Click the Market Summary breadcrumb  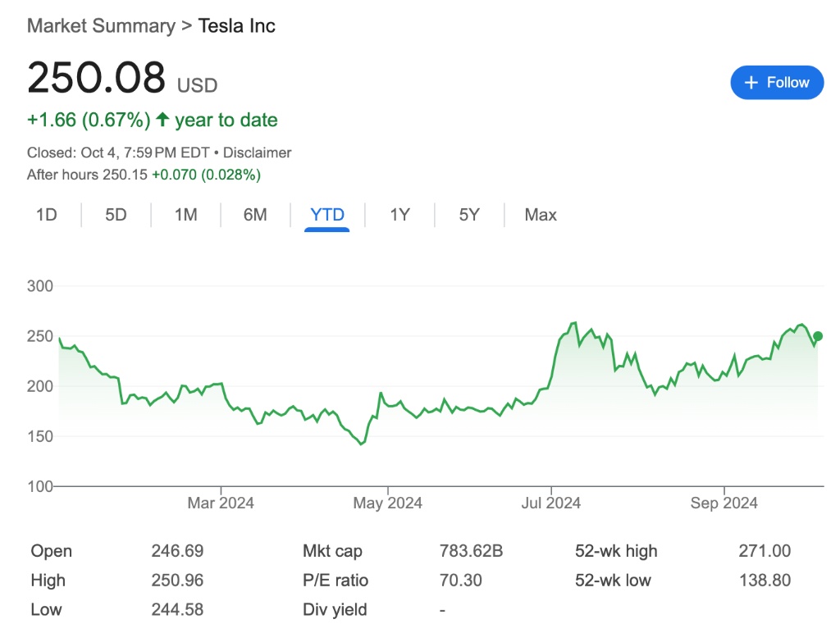(101, 25)
